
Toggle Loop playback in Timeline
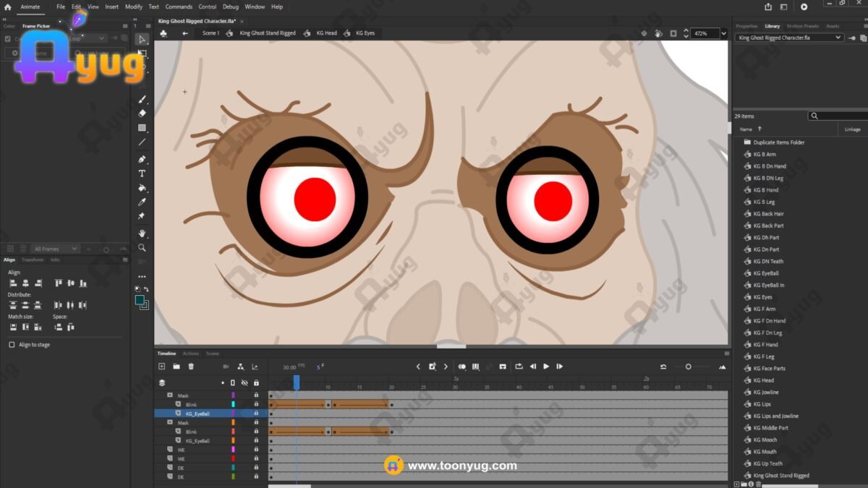click(519, 367)
